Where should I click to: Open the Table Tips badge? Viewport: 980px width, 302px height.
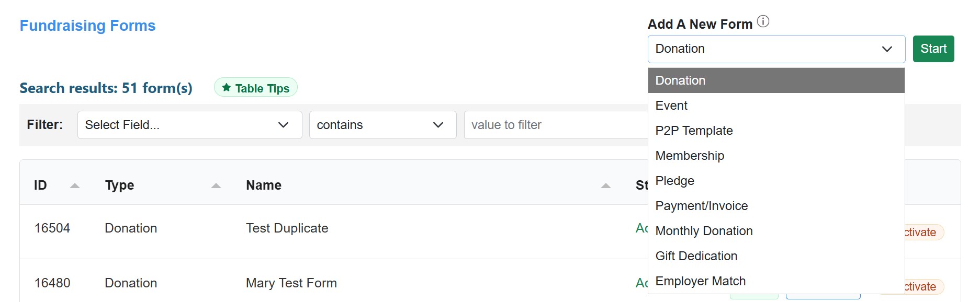coord(256,88)
